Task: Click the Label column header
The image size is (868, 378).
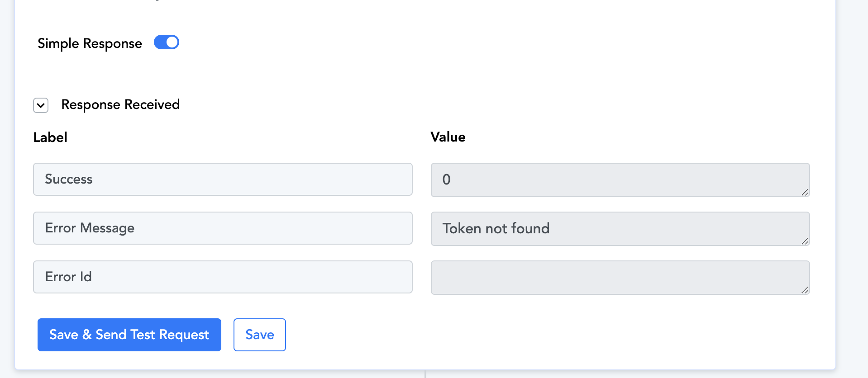Action: tap(50, 137)
